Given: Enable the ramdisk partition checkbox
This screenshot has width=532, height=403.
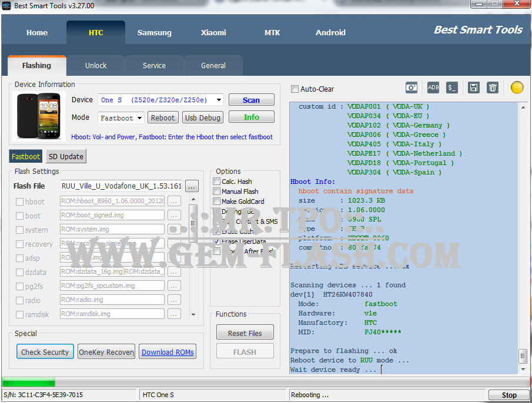Looking at the screenshot, I should [19, 314].
